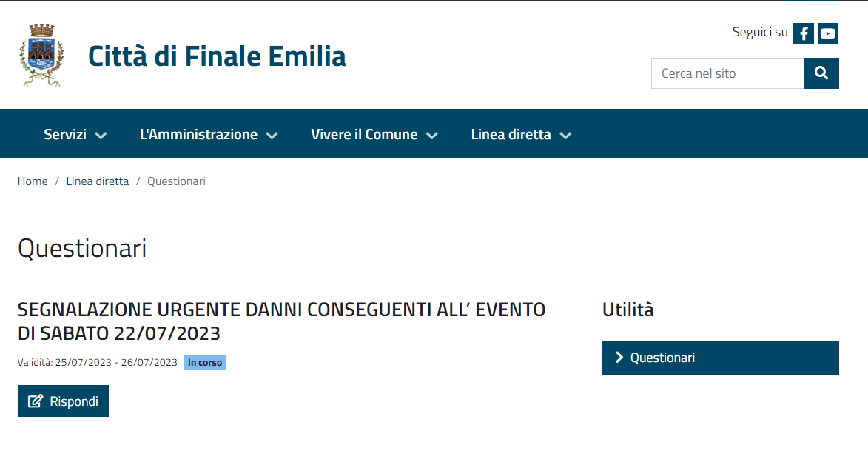
Task: Expand the L'Amministrazione dropdown chevron
Action: tap(272, 136)
